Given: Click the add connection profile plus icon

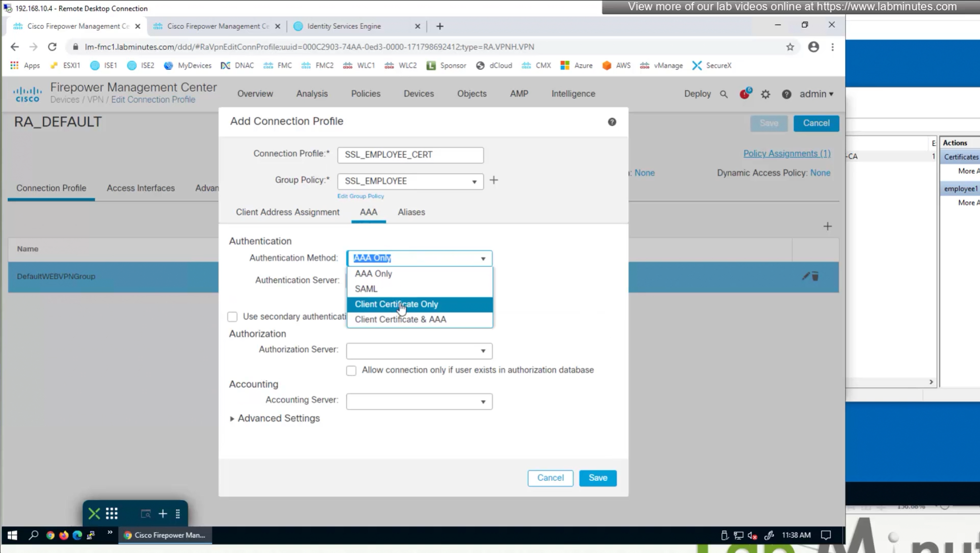Looking at the screenshot, I should click(x=827, y=226).
